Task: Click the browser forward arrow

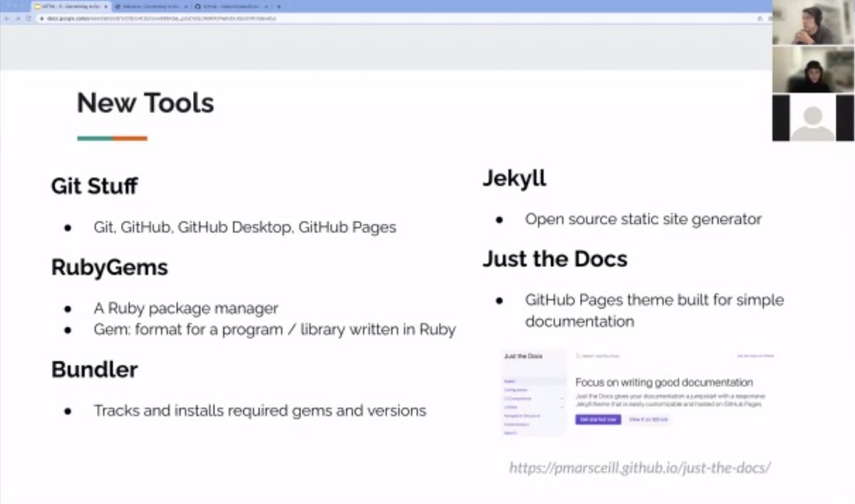Action: tap(18, 18)
